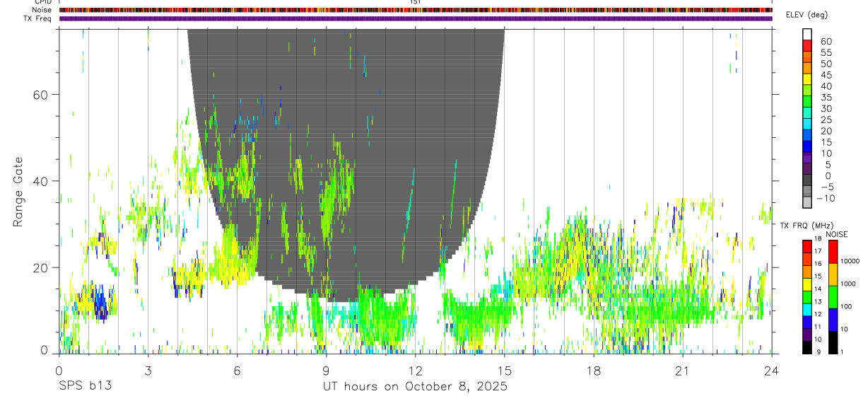This screenshot has width=868, height=401.
Task: Click the cyan segment of TX FRQ bar
Action: click(x=807, y=308)
